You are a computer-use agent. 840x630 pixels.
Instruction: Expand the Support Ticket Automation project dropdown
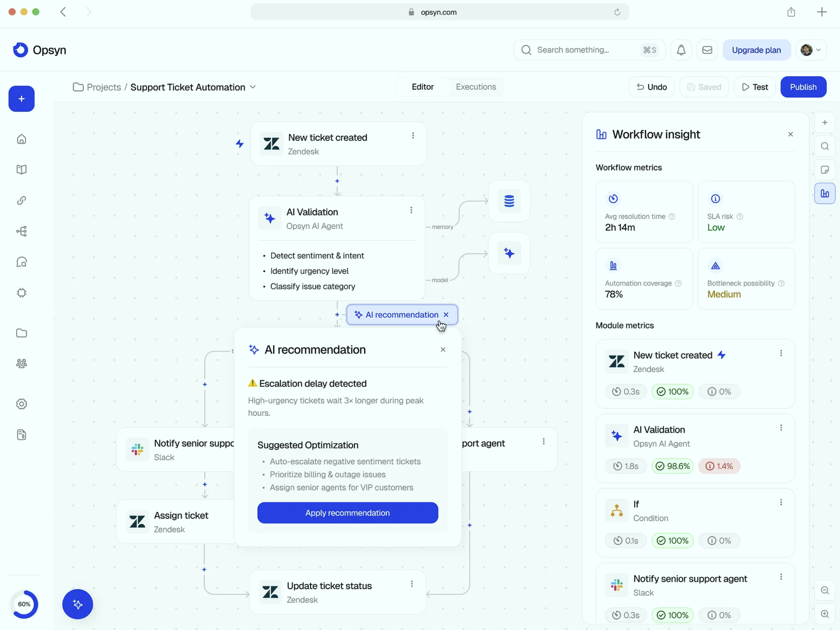point(253,87)
